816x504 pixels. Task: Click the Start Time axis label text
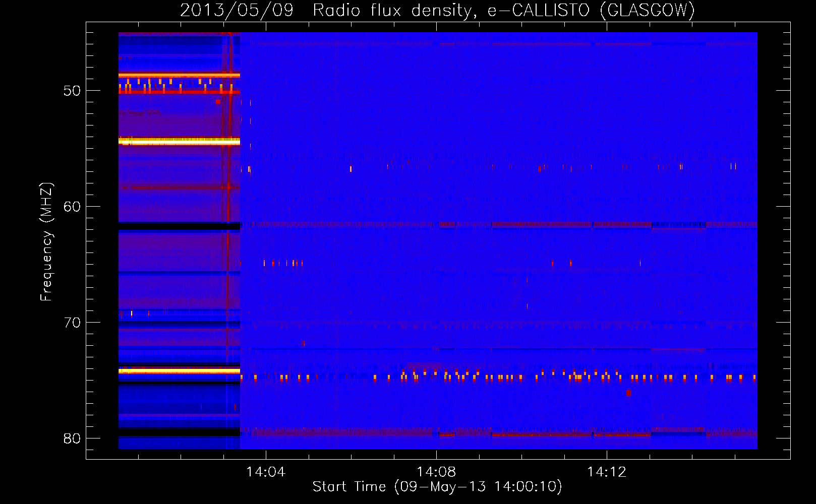pyautogui.click(x=437, y=487)
